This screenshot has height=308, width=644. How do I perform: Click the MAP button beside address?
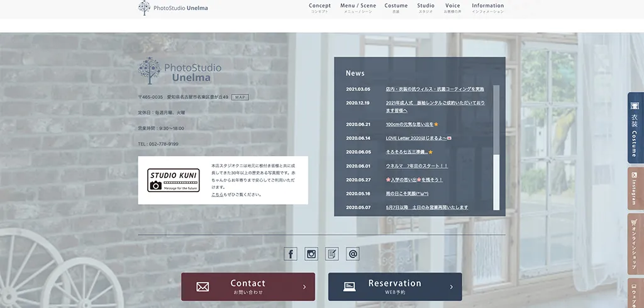click(240, 98)
